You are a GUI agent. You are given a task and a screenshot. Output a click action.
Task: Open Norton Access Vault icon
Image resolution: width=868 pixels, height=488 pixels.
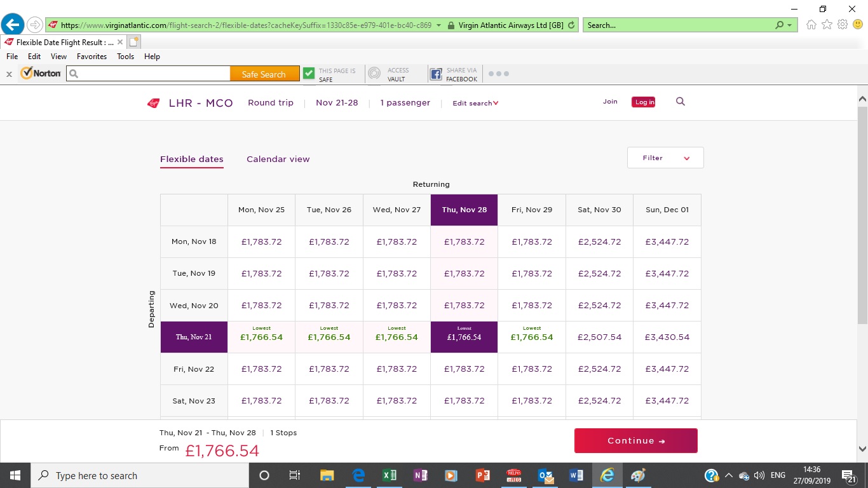[x=374, y=74]
